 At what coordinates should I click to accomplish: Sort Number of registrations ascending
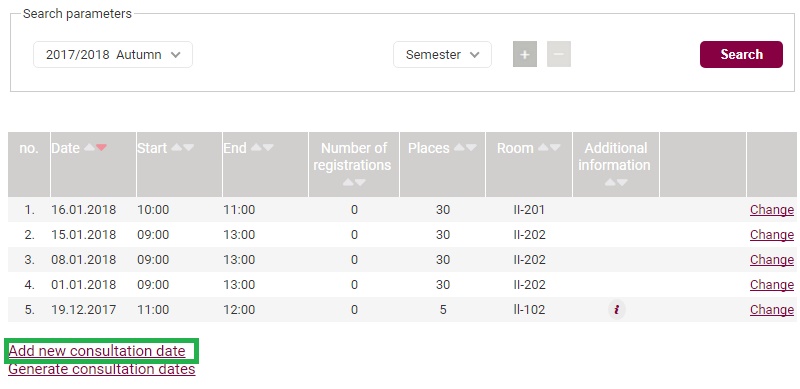point(348,182)
